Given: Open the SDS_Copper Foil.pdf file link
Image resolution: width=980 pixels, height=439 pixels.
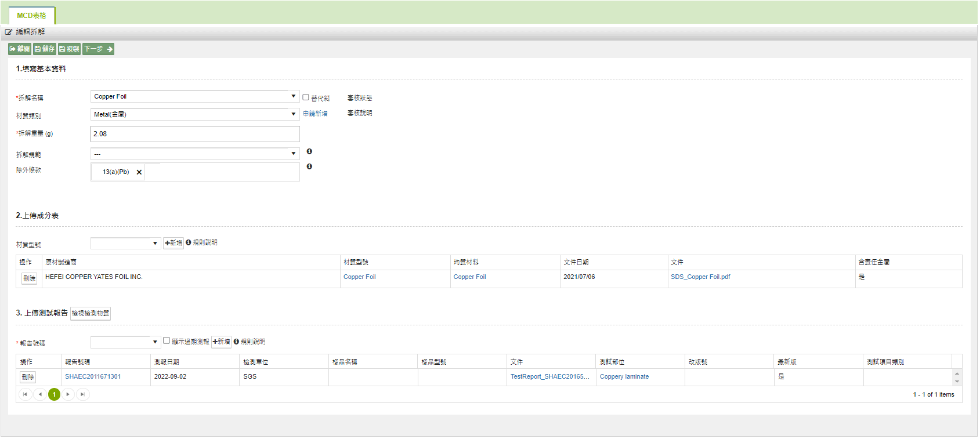Looking at the screenshot, I should point(700,277).
